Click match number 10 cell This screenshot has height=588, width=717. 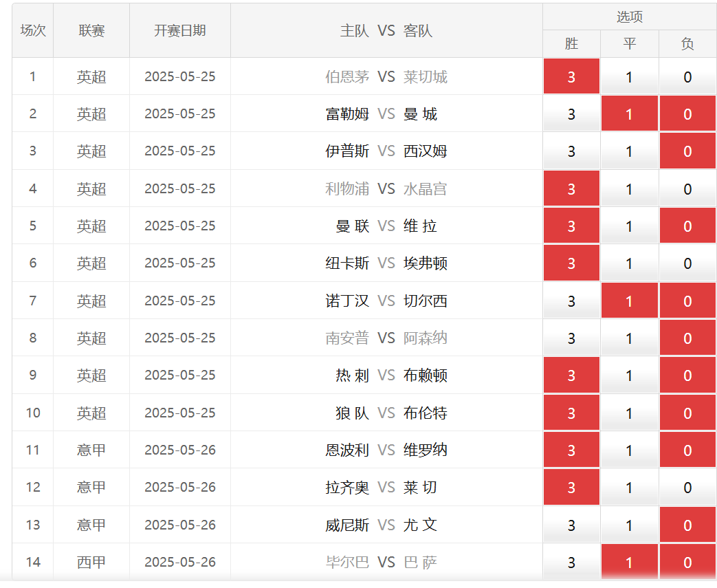[x=33, y=413]
